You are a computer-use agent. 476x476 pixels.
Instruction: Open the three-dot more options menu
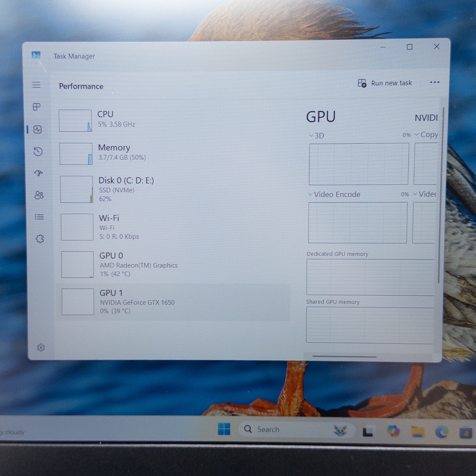pos(434,83)
